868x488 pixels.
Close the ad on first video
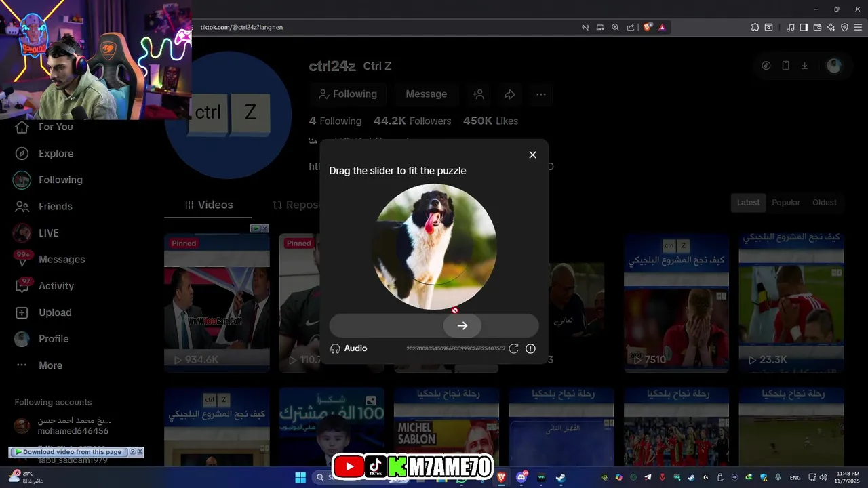click(264, 228)
